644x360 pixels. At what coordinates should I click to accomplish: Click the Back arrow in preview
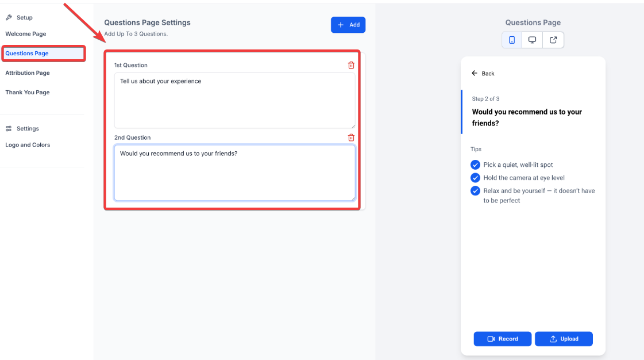click(475, 74)
